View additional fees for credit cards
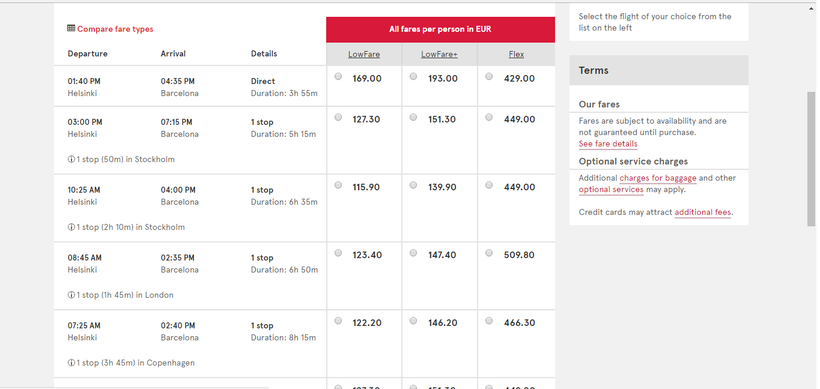Screen dimensions: 820x389 tap(703, 213)
